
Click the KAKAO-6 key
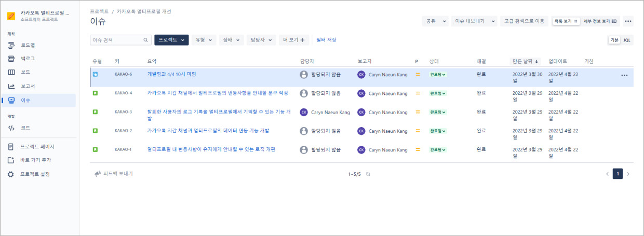[x=123, y=74]
